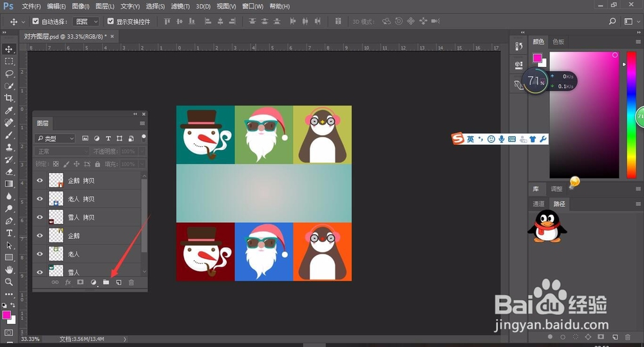
Task: Select the Path Selection arrow tool
Action: (8, 245)
